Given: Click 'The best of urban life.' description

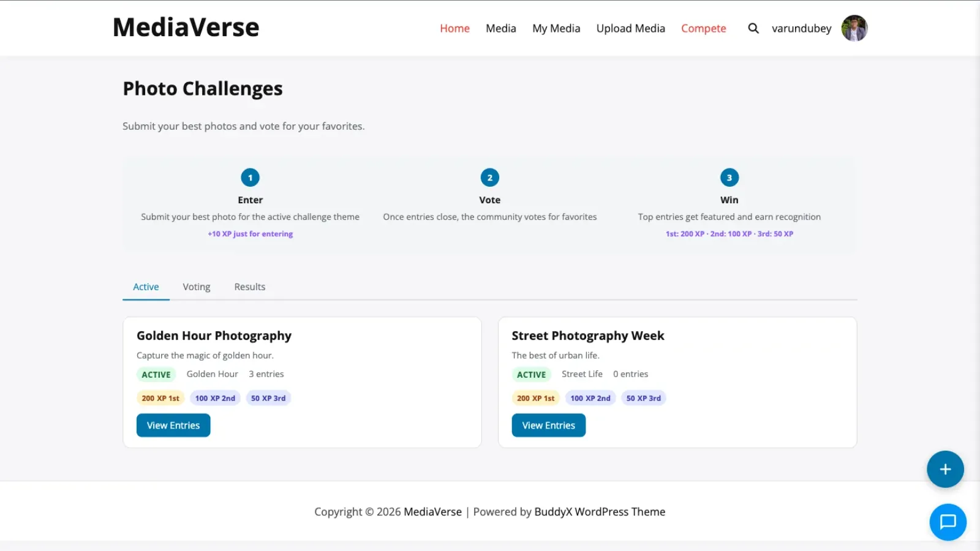Looking at the screenshot, I should click(x=556, y=356).
